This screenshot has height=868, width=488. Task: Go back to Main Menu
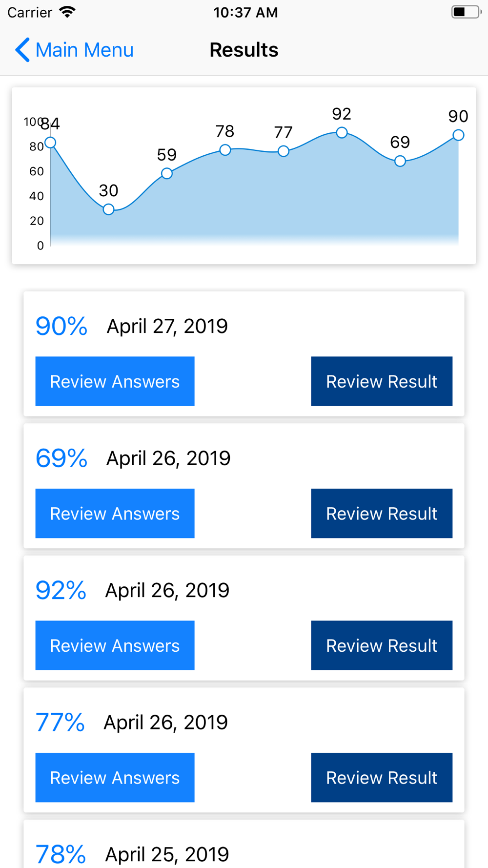(74, 50)
